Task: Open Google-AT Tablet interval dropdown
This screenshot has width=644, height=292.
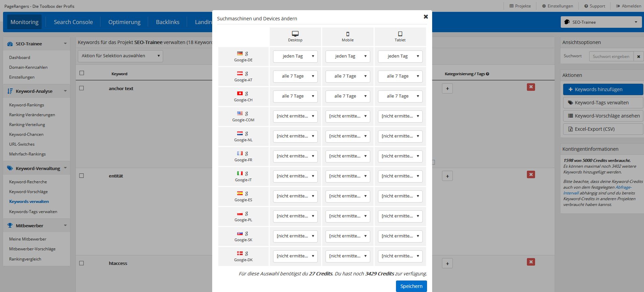Action: click(x=400, y=76)
